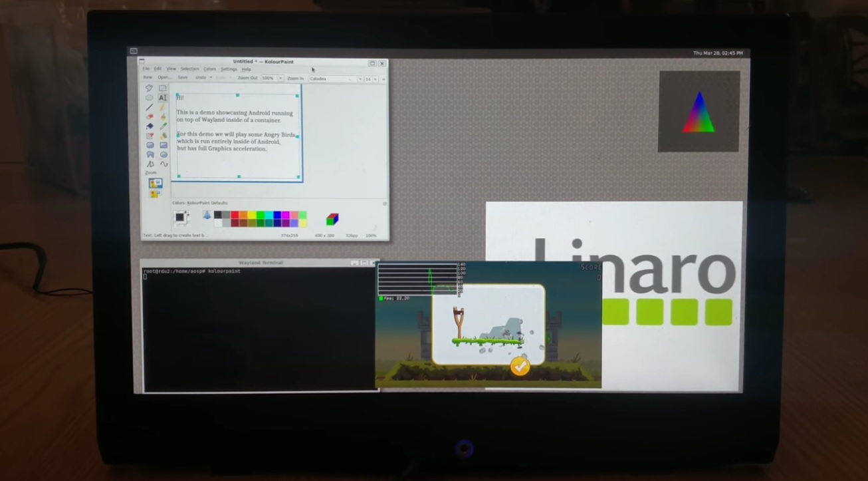Click the 32bpp status bar entry
The image size is (868, 481).
click(351, 236)
